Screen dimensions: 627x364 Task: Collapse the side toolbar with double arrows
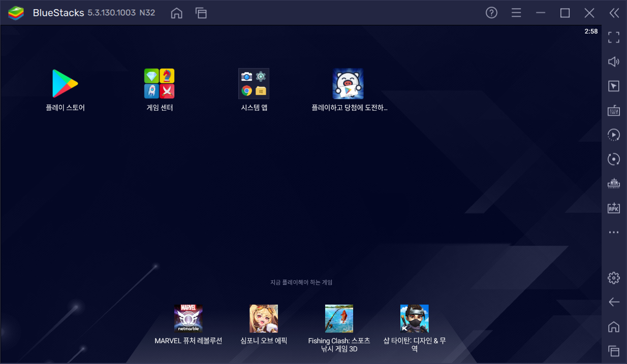click(x=614, y=13)
